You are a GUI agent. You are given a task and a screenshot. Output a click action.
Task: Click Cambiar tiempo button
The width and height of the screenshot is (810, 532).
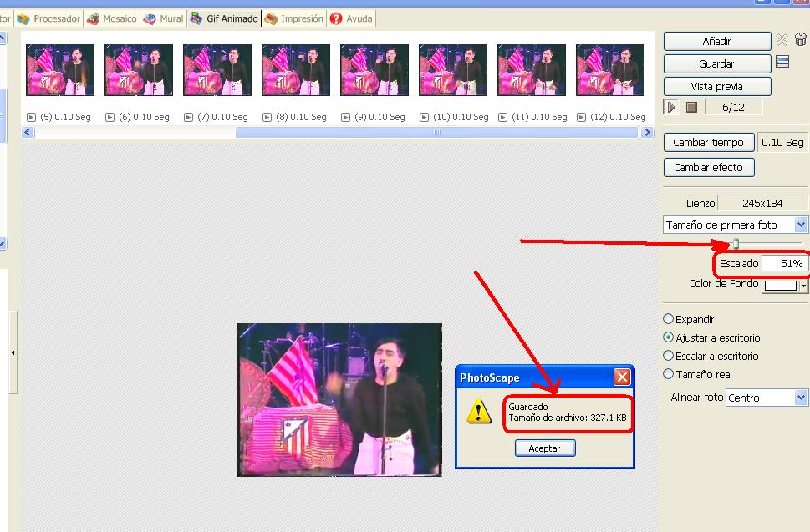[709, 143]
